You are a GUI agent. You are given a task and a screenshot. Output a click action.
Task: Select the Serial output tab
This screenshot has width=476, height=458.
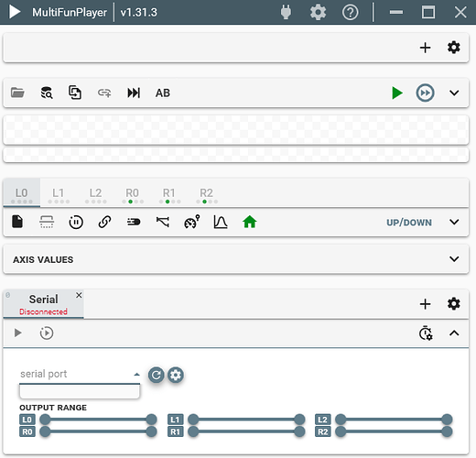pos(43,304)
